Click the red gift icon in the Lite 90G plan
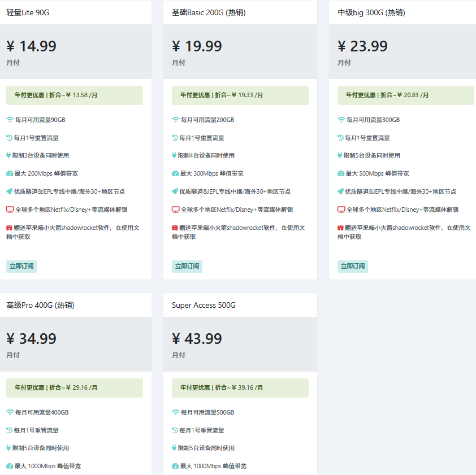Viewport: 476px width, 475px height. coord(10,228)
